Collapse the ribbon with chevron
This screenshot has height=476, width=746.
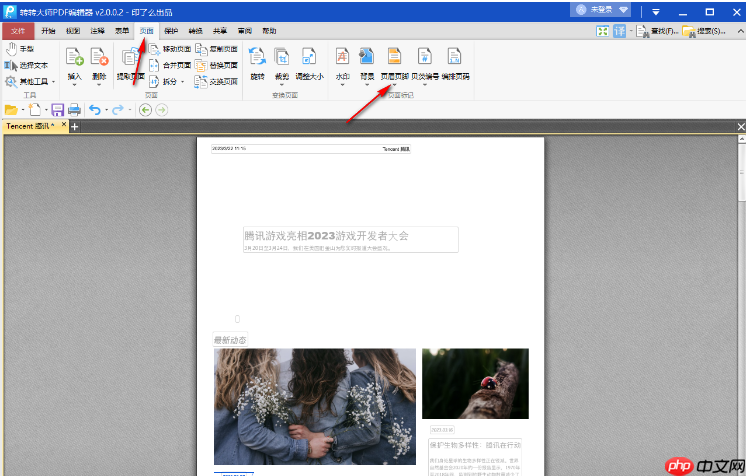point(740,31)
